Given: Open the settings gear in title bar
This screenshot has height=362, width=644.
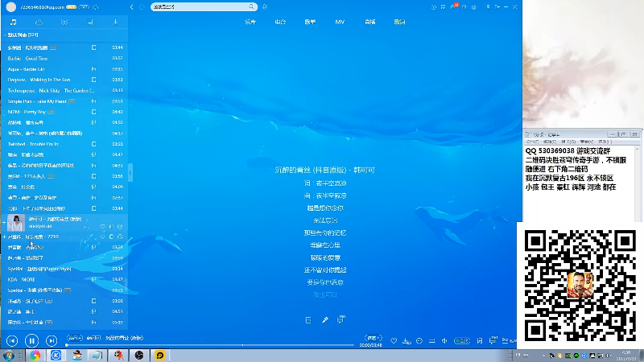Looking at the screenshot, I should point(474,7).
